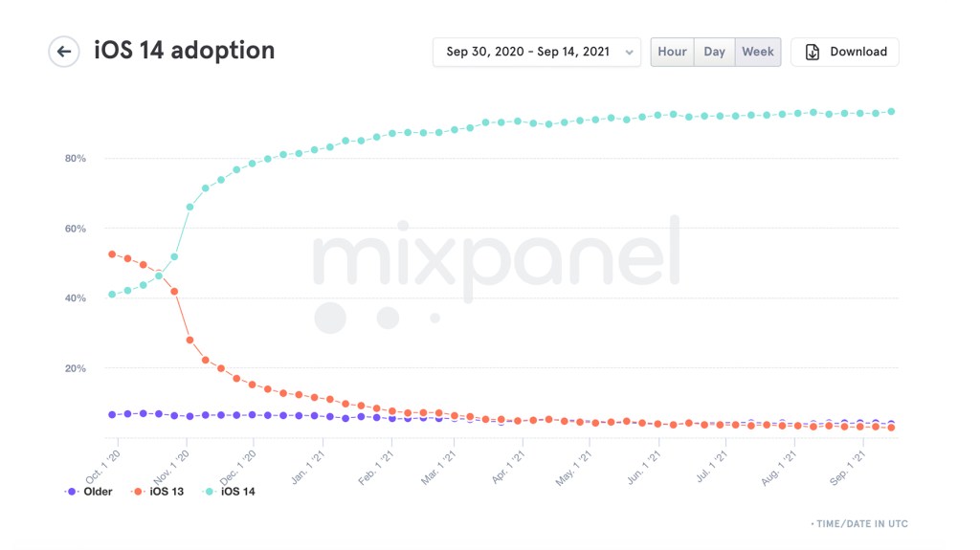Click the back arrow button
The image size is (980, 550).
point(64,52)
